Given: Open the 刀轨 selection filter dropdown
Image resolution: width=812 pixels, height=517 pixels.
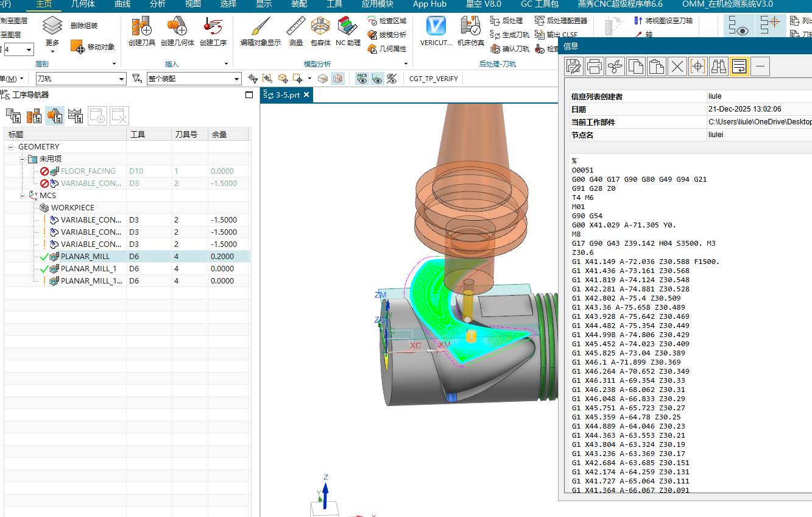Looking at the screenshot, I should pyautogui.click(x=122, y=79).
